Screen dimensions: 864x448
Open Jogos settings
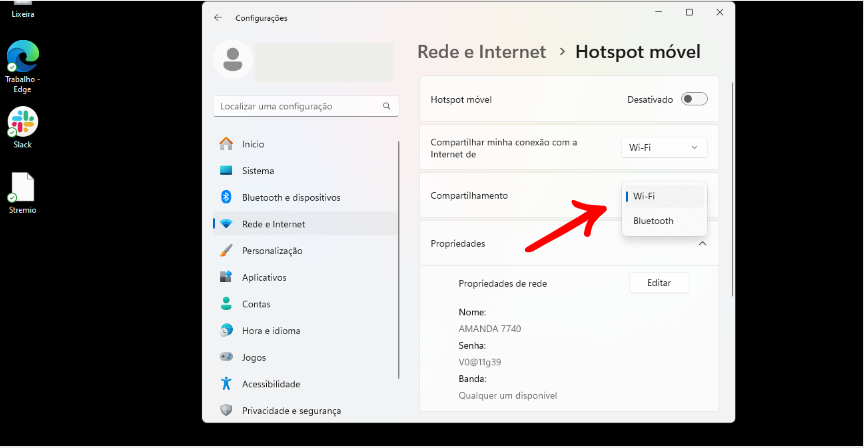tap(305, 357)
